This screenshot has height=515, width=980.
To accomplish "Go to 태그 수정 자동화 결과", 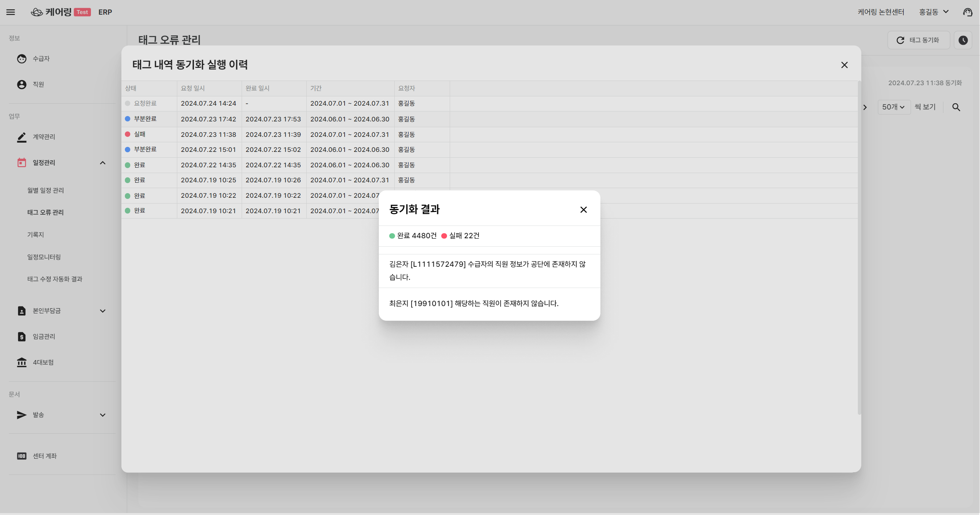I will coord(55,279).
